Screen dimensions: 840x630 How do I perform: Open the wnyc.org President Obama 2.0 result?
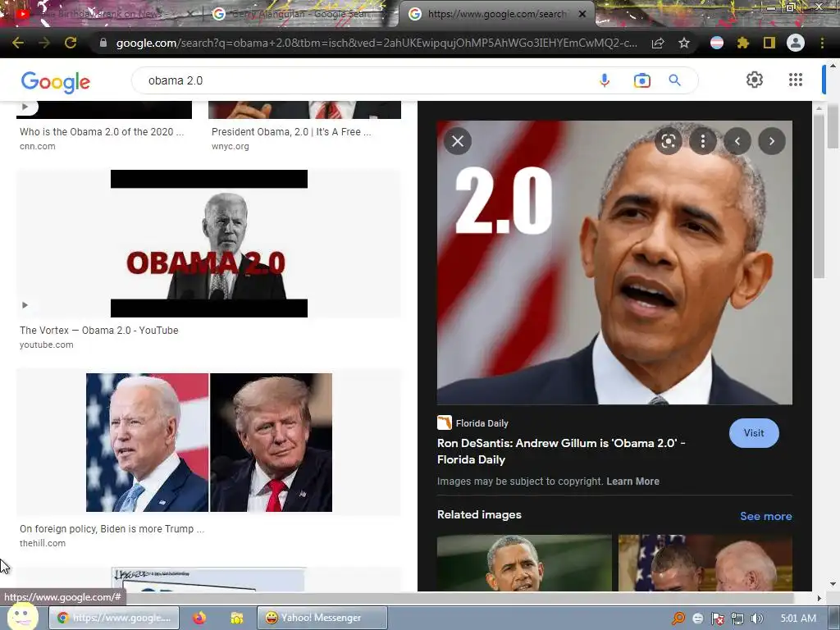tap(291, 132)
